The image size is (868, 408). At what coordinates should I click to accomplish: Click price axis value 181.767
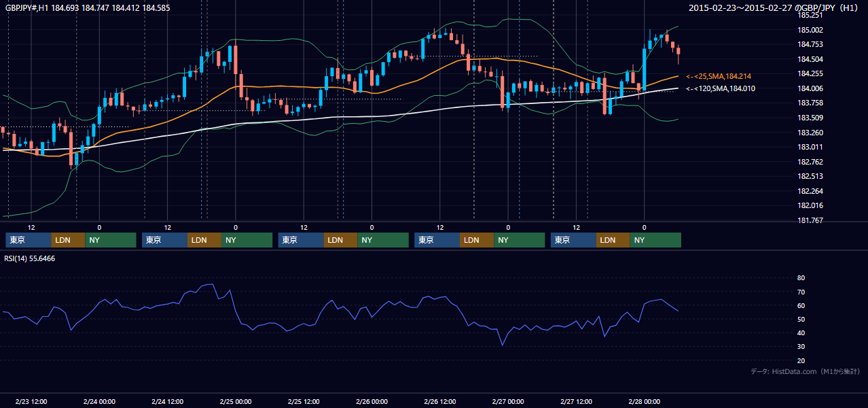[x=810, y=220]
